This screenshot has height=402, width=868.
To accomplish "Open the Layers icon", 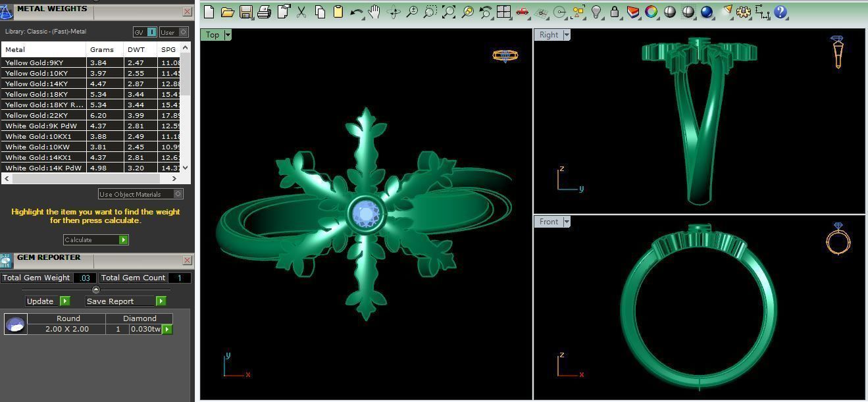I will [x=633, y=12].
